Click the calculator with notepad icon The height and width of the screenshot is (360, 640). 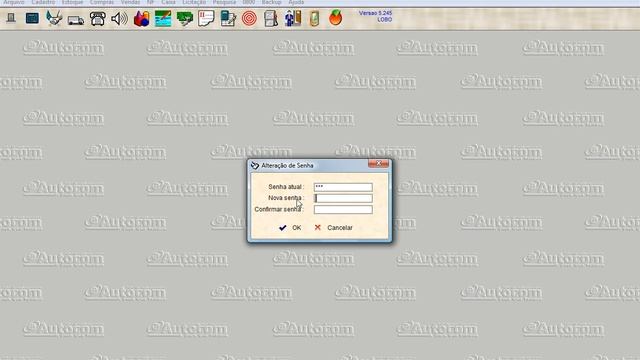(228, 19)
